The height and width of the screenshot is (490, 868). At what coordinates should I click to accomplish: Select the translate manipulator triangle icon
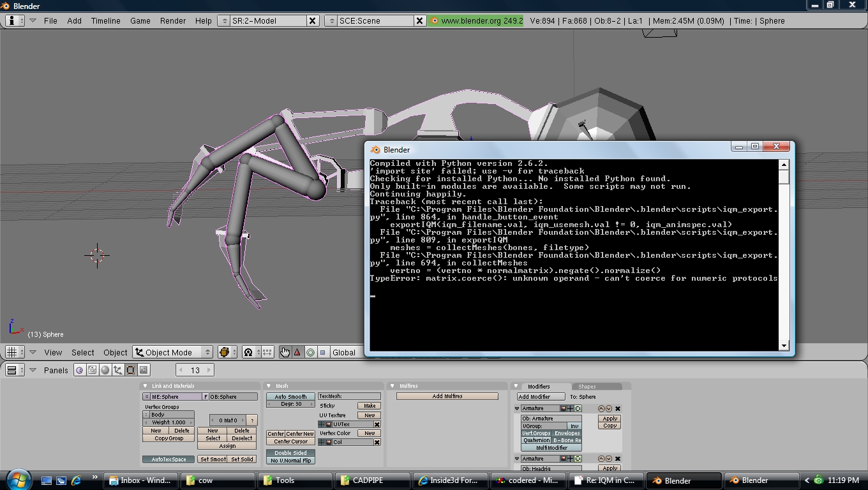point(297,352)
